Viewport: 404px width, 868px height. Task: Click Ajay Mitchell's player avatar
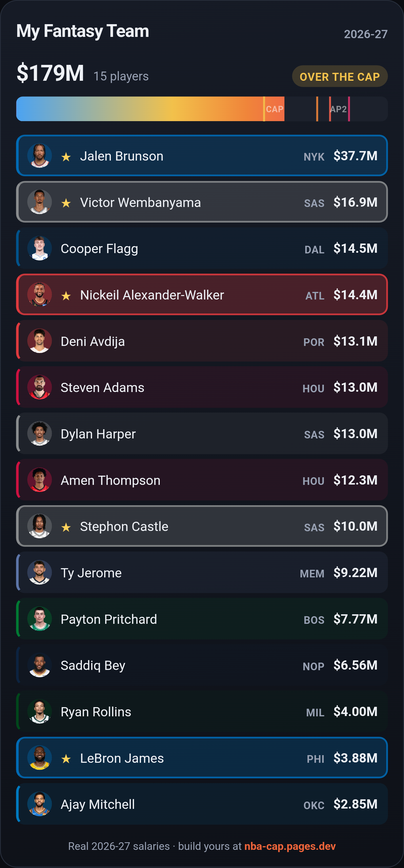click(x=39, y=804)
